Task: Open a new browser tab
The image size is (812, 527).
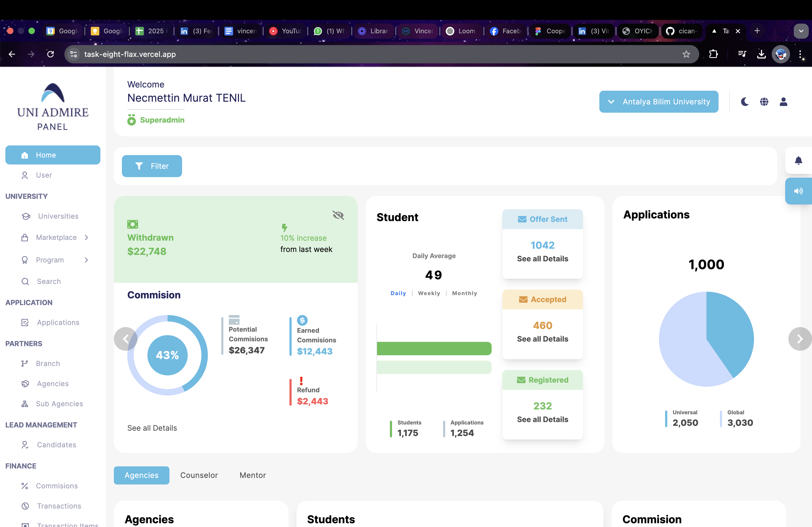Action: 757,31
